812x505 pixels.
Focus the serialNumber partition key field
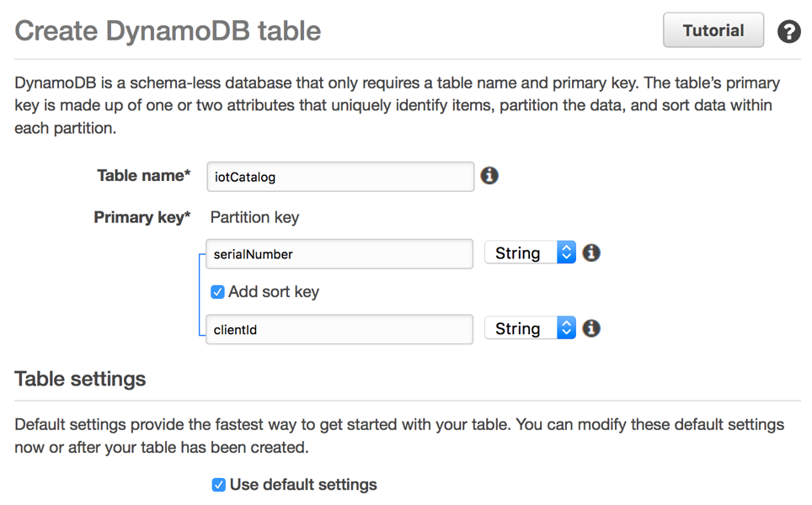(x=339, y=254)
